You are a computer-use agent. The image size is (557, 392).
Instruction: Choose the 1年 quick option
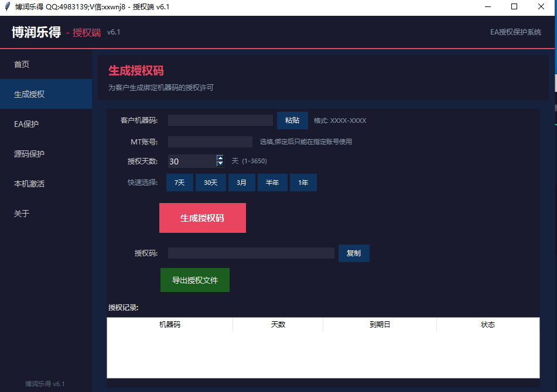coord(303,183)
